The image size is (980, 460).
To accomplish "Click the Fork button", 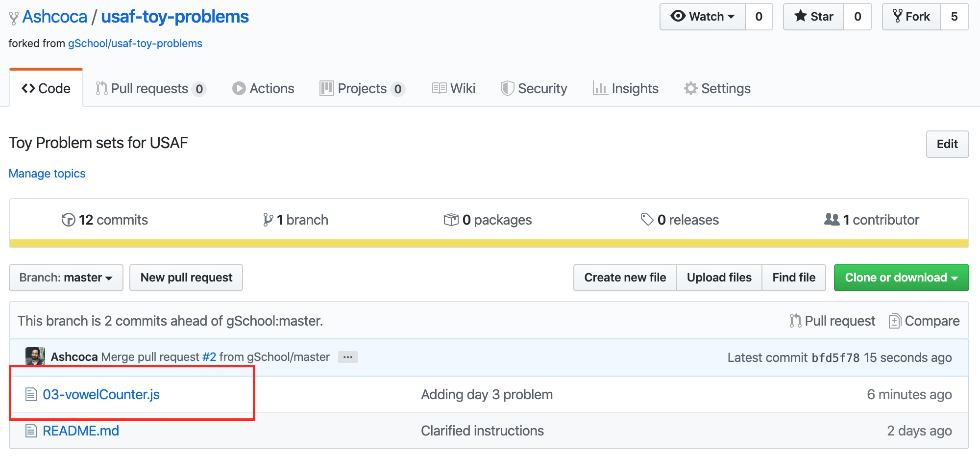I will point(911,17).
